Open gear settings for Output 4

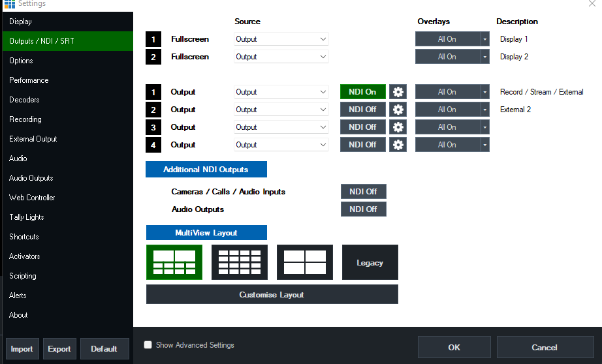click(x=398, y=145)
